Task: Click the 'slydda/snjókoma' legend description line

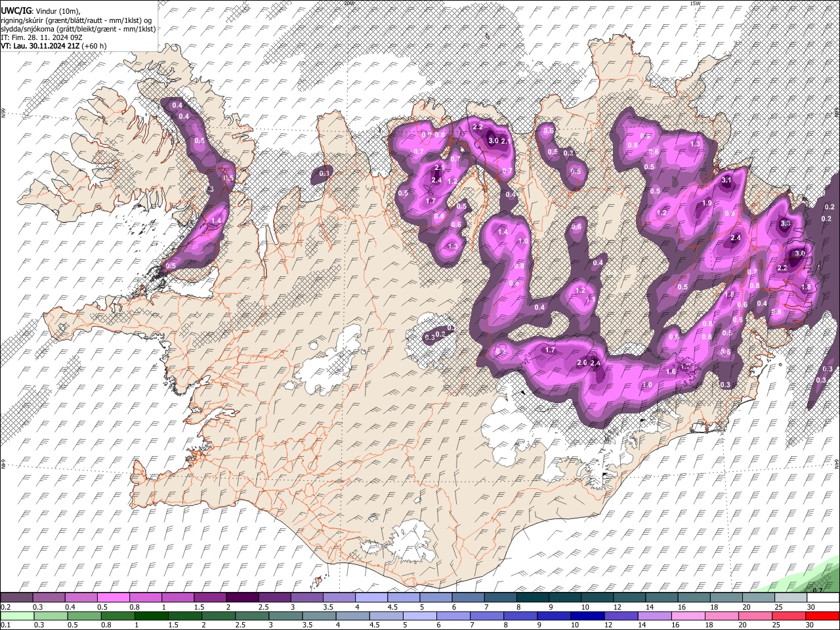Action: pyautogui.click(x=78, y=29)
